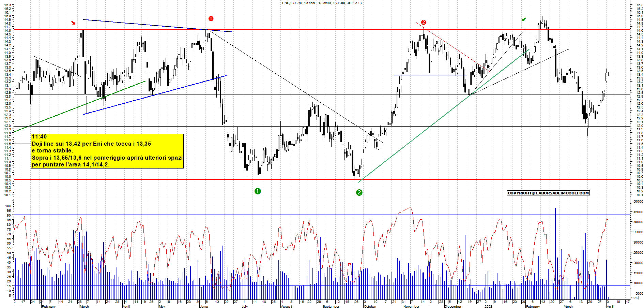The height and width of the screenshot is (308, 644).
Task: Click the '30000' volume axis label
Action: click(x=638, y=243)
